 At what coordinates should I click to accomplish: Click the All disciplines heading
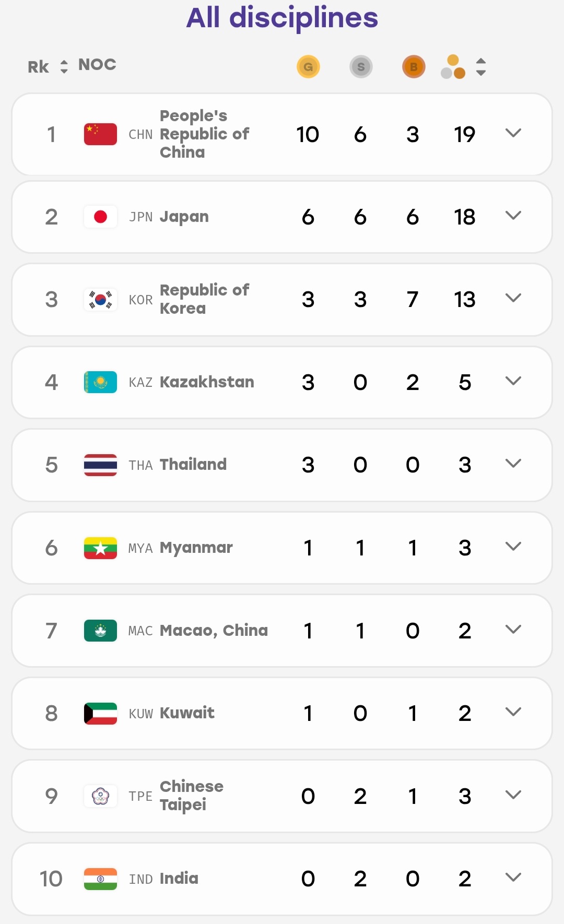pos(282,18)
